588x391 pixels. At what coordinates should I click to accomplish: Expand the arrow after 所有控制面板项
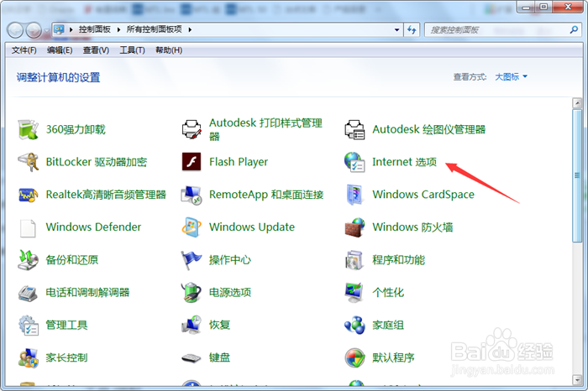[x=190, y=29]
